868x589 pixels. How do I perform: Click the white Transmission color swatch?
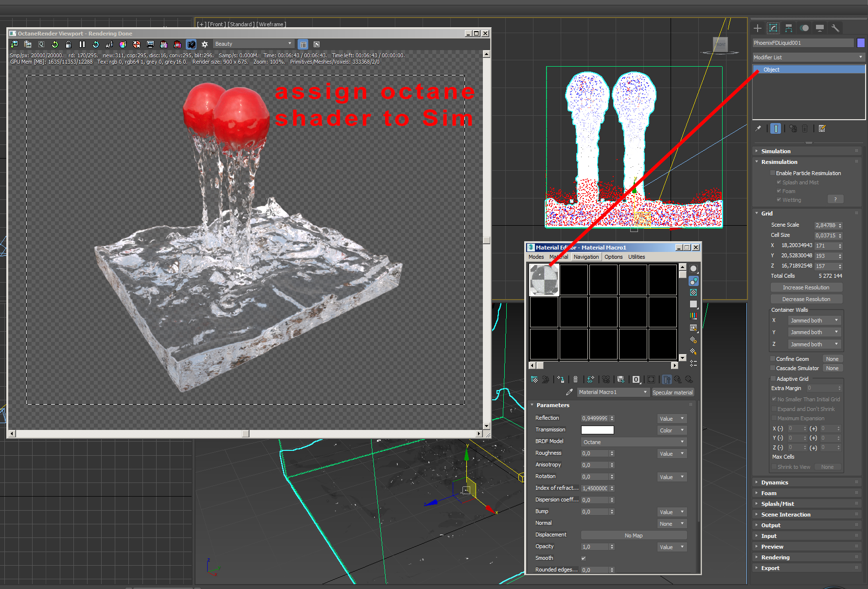click(598, 430)
